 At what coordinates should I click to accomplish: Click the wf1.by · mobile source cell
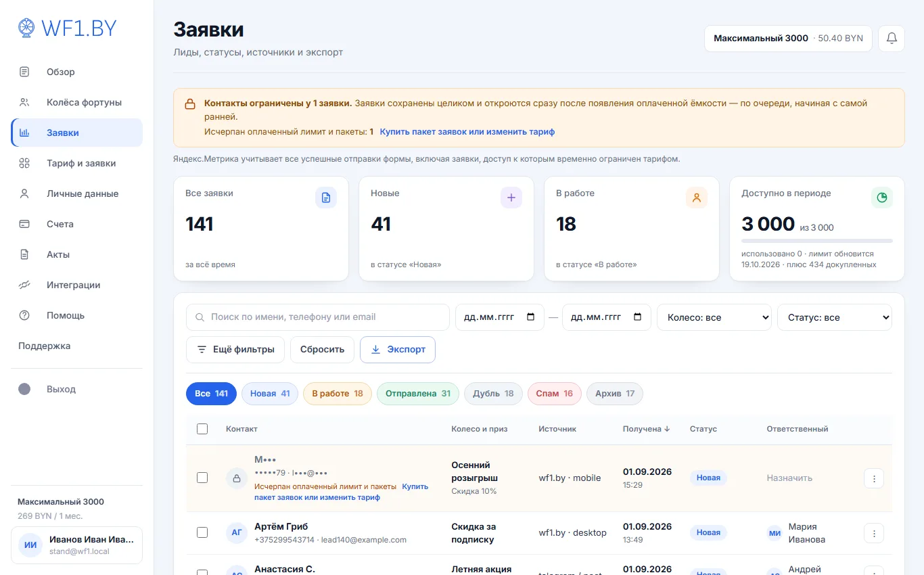(570, 478)
